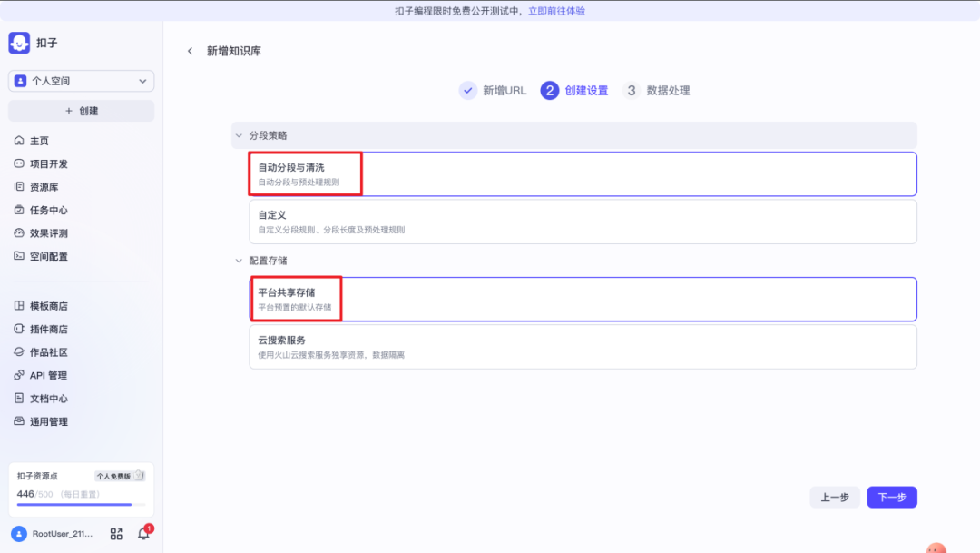Select 自定义 segmentation option
This screenshot has height=553, width=980.
tap(583, 222)
